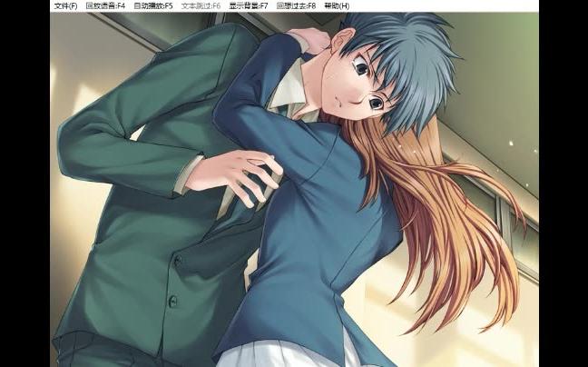The image size is (588, 367).
Task: Click the left black letterbox bar
Action: point(24,182)
